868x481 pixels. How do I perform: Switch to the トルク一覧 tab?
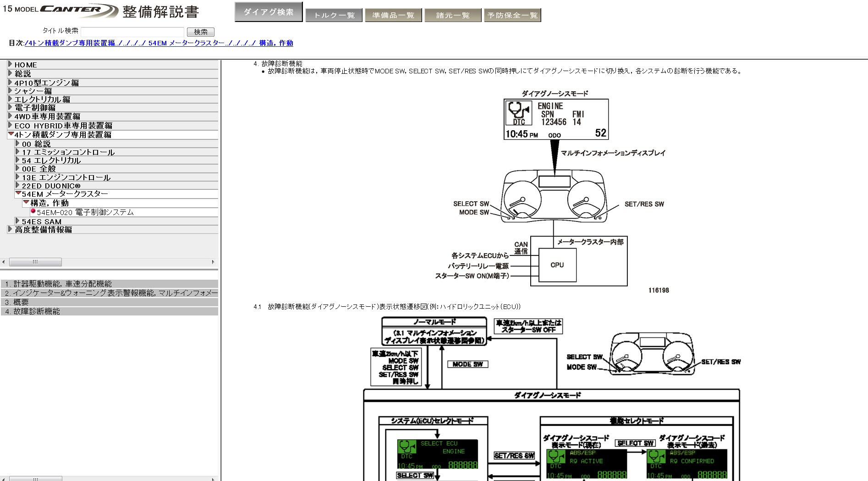click(x=334, y=16)
